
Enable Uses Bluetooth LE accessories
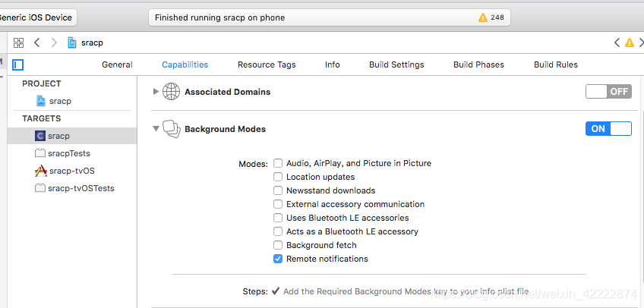click(278, 218)
